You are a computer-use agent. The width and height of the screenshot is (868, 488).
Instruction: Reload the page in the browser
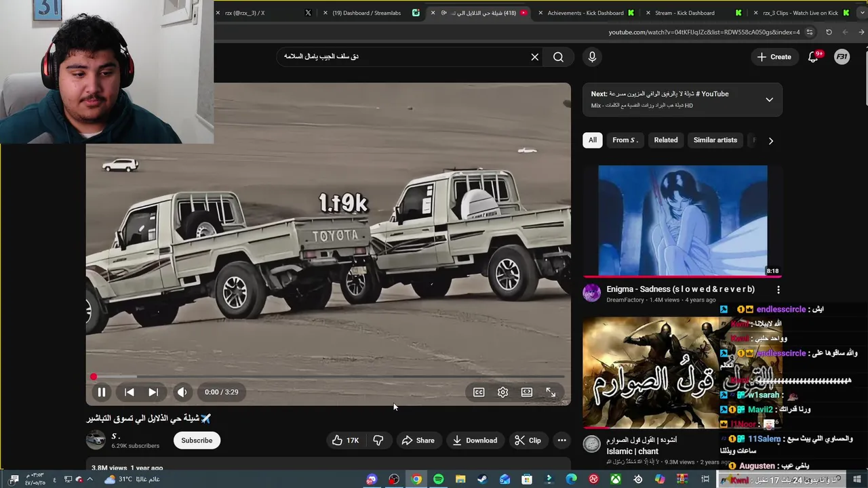click(x=829, y=32)
